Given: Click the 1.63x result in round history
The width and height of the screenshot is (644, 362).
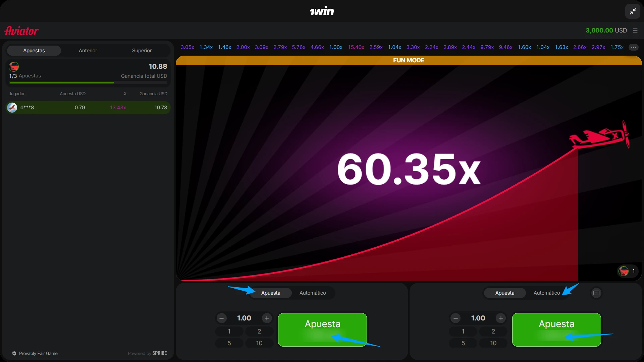Looking at the screenshot, I should coord(561,47).
